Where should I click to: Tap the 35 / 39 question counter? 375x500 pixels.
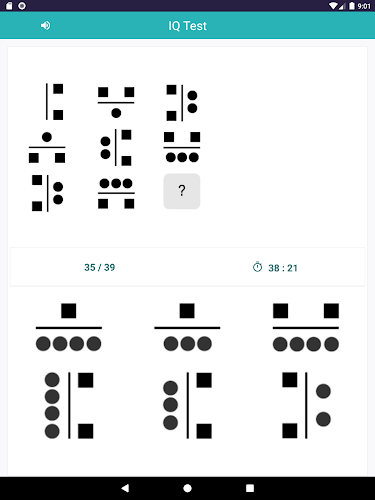click(100, 267)
